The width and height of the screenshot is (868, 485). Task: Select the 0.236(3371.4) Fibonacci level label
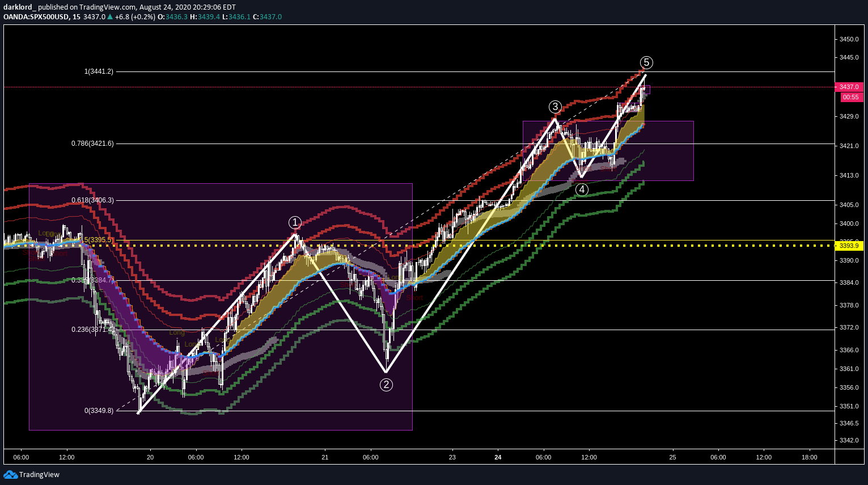[x=92, y=330]
